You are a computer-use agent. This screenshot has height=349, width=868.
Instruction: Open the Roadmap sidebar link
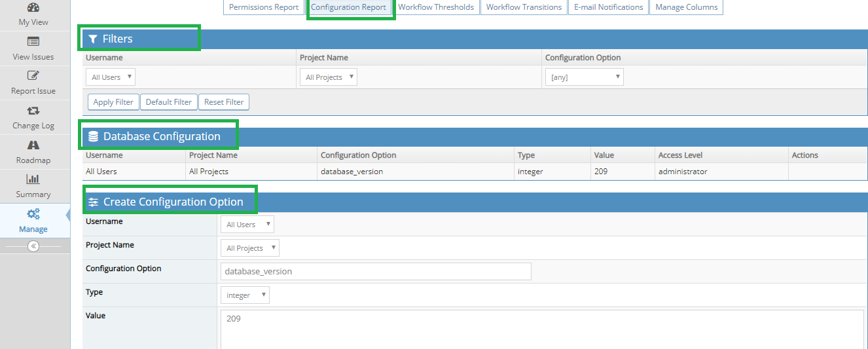33,160
